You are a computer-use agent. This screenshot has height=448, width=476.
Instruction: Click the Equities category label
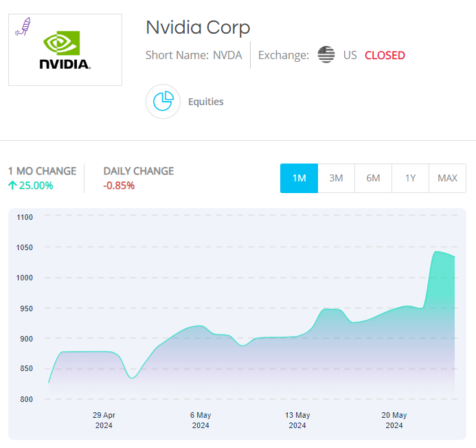[x=206, y=102]
